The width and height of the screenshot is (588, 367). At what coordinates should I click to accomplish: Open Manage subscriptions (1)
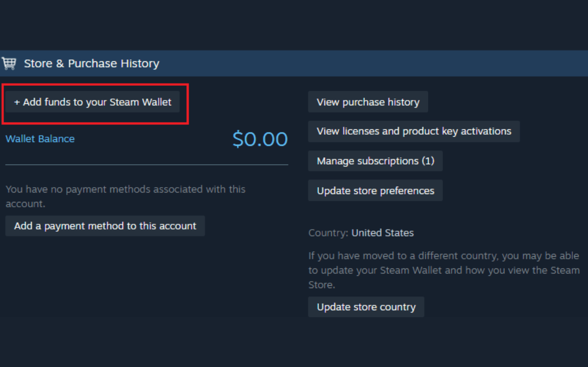coord(375,161)
